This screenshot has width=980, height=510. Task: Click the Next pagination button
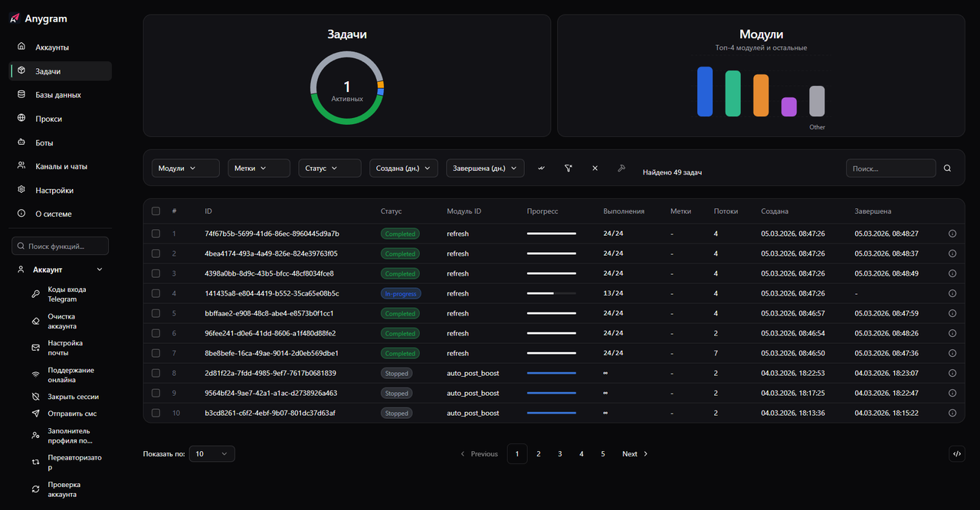click(635, 454)
